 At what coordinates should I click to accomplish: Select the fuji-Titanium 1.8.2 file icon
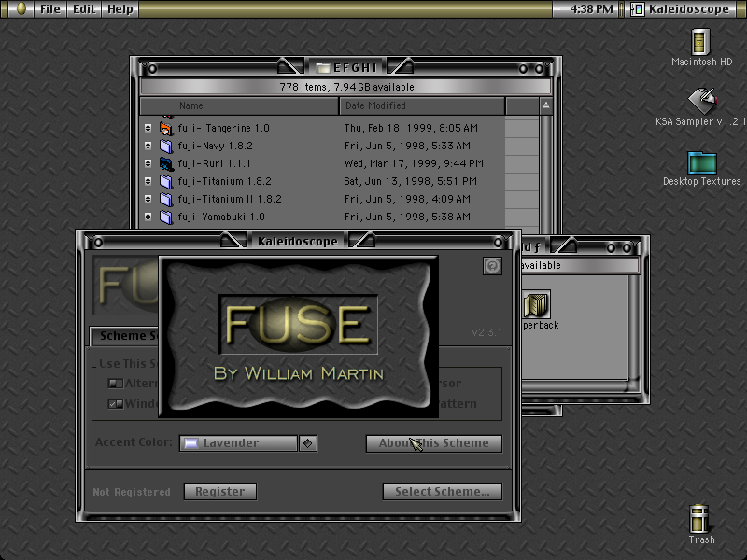point(166,181)
